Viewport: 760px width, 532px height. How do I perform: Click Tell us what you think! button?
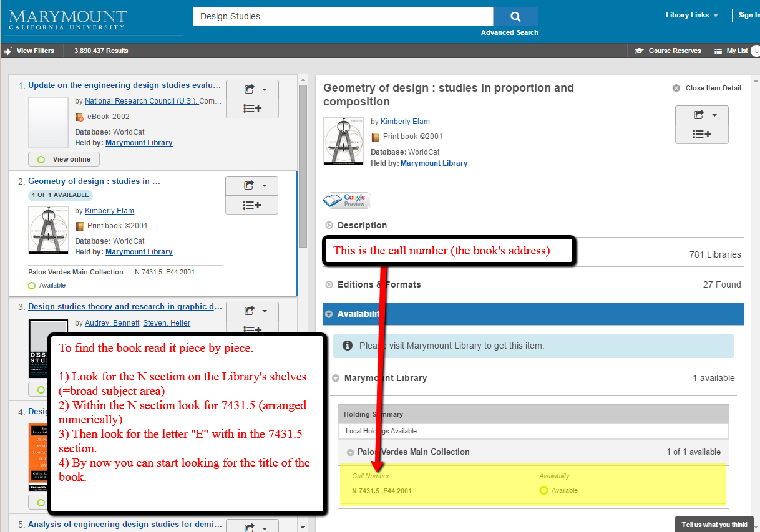coord(714,525)
